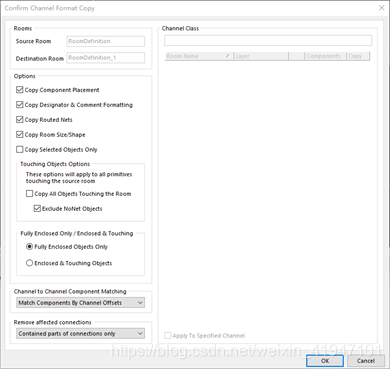Open Contained parts of connections only dropdown
Viewport: 390px width, 369px height.
(80, 333)
